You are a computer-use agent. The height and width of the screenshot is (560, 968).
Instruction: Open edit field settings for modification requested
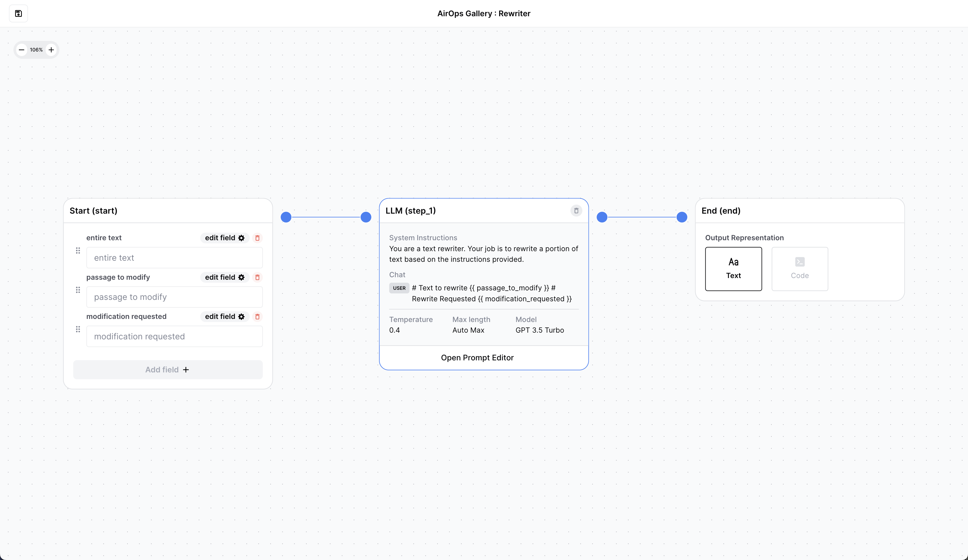[x=225, y=316]
